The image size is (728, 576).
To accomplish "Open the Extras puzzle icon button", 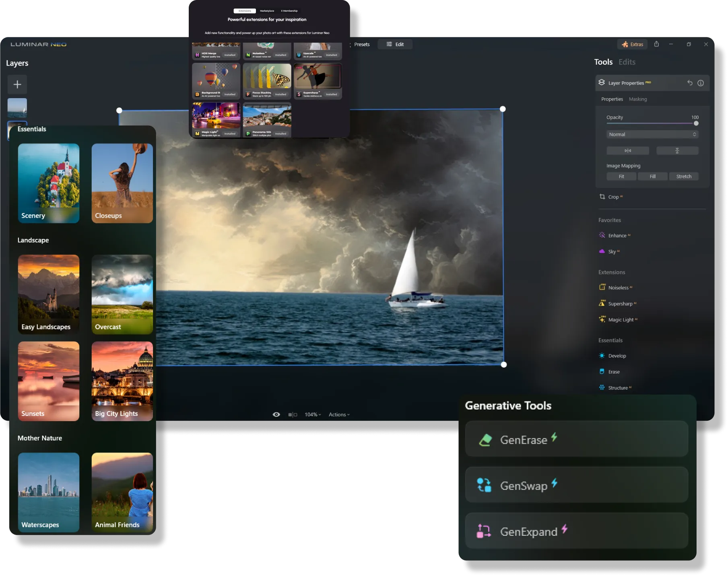I will point(632,44).
